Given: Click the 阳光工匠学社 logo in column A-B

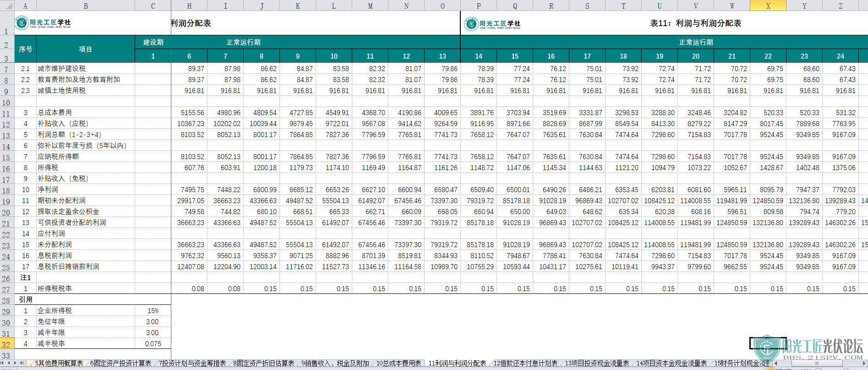Looking at the screenshot, I should (x=43, y=23).
